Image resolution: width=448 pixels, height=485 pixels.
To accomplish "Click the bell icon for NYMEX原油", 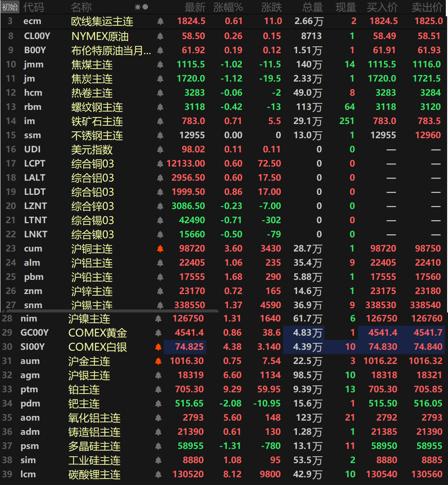I will [160, 36].
